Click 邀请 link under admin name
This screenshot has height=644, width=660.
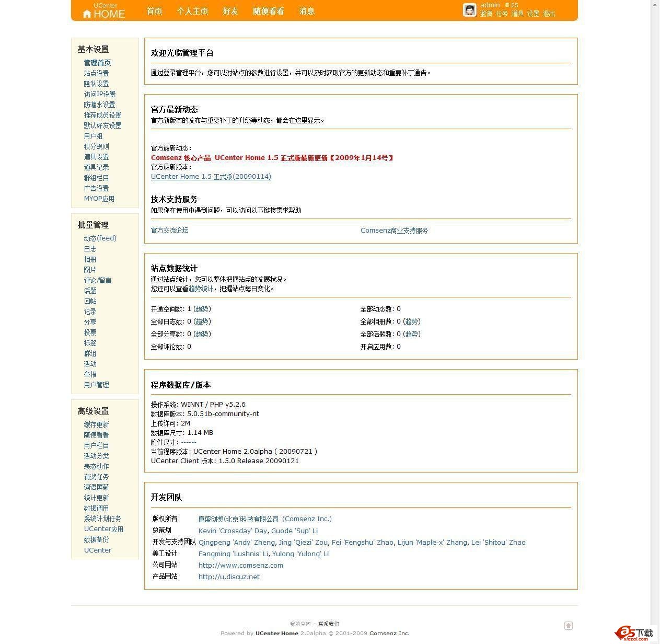pyautogui.click(x=486, y=14)
